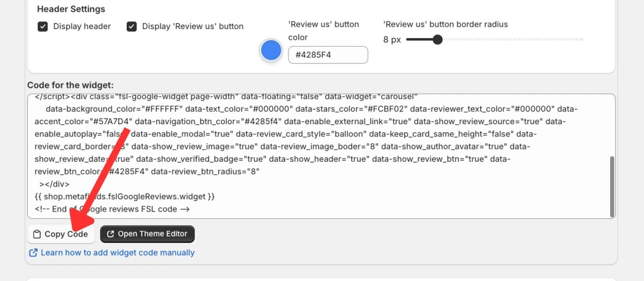Edit the #4285F4 hex color field
This screenshot has height=281, width=644.
pos(328,55)
